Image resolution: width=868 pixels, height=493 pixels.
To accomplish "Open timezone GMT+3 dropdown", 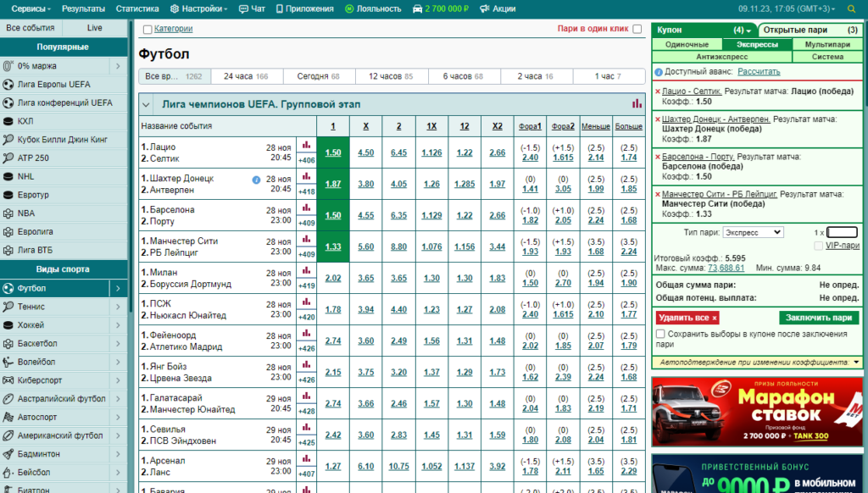I will pos(787,8).
